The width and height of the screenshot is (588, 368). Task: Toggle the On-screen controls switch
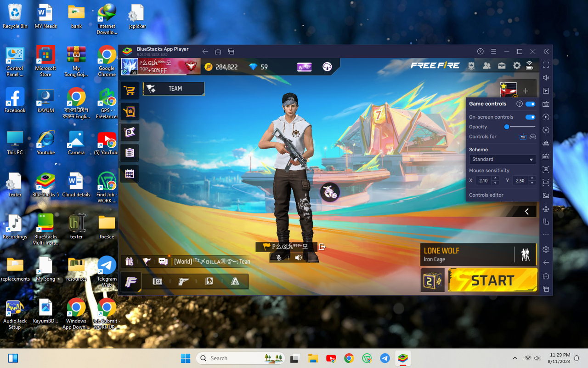(x=531, y=117)
